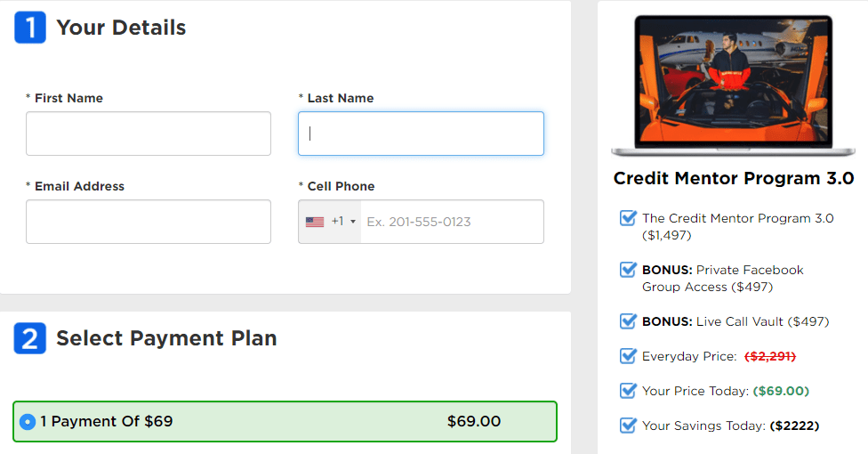Click the green ($69.00) price text
This screenshot has height=454, width=868.
pos(781,391)
